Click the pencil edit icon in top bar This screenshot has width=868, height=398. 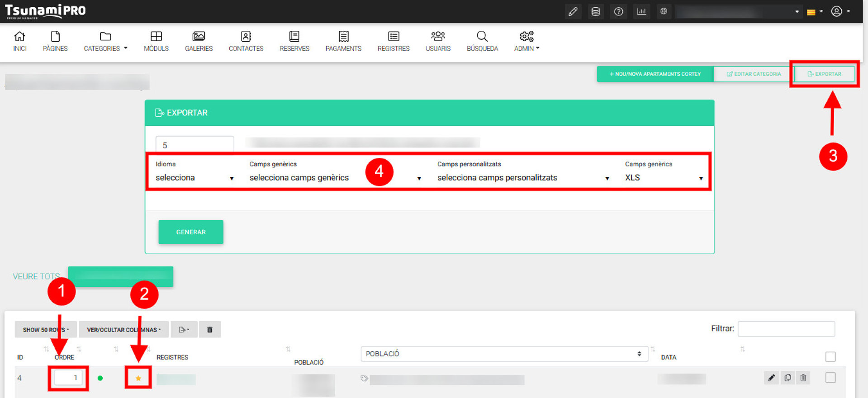pos(573,12)
